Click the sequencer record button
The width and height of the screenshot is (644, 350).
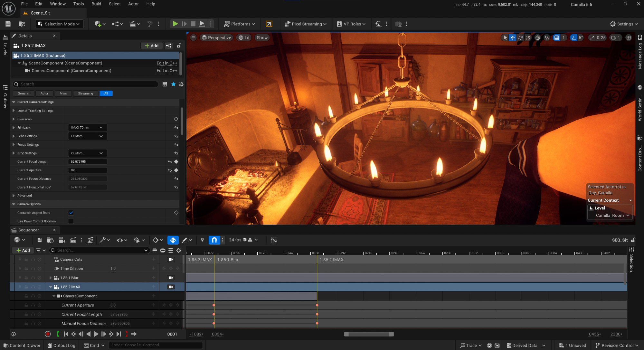point(48,334)
